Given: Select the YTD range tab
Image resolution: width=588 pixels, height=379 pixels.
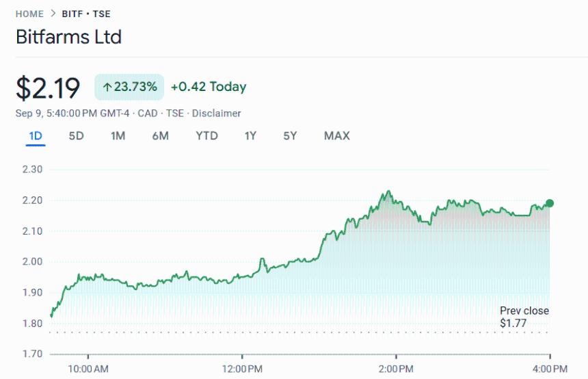Looking at the screenshot, I should click(x=206, y=135).
